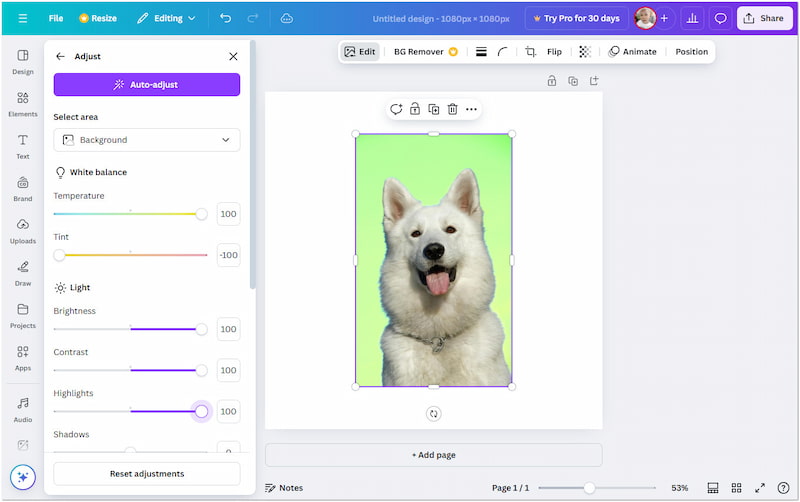Lock the selected image in floating toolbar

point(414,109)
